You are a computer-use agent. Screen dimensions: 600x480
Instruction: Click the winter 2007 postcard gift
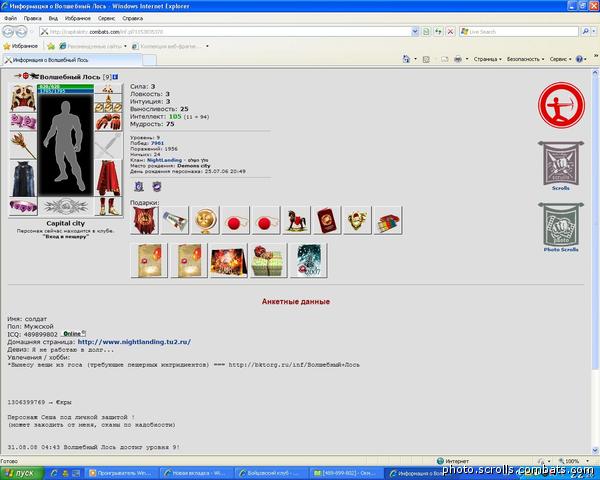(308, 260)
